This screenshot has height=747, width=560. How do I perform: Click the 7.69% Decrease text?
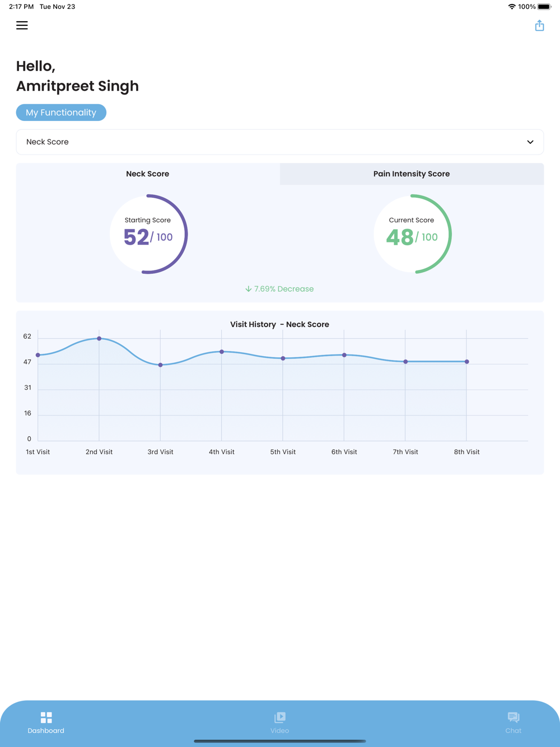(284, 289)
